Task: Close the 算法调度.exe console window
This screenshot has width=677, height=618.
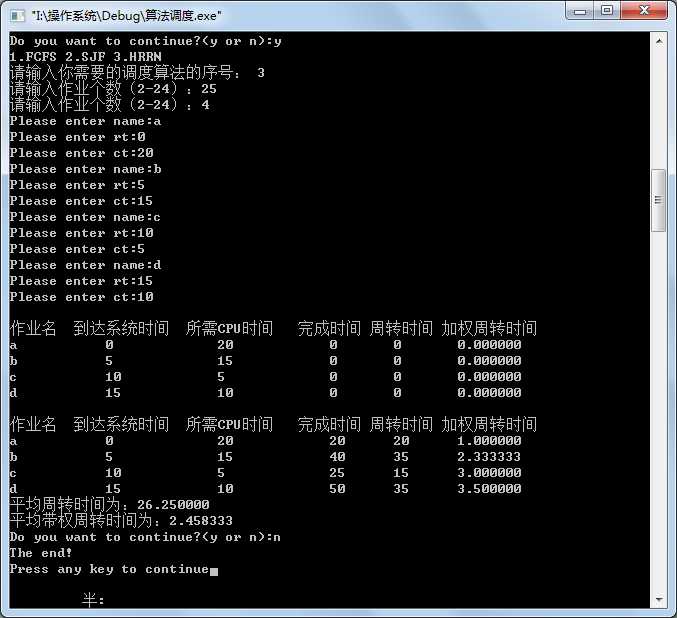Action: coord(644,11)
